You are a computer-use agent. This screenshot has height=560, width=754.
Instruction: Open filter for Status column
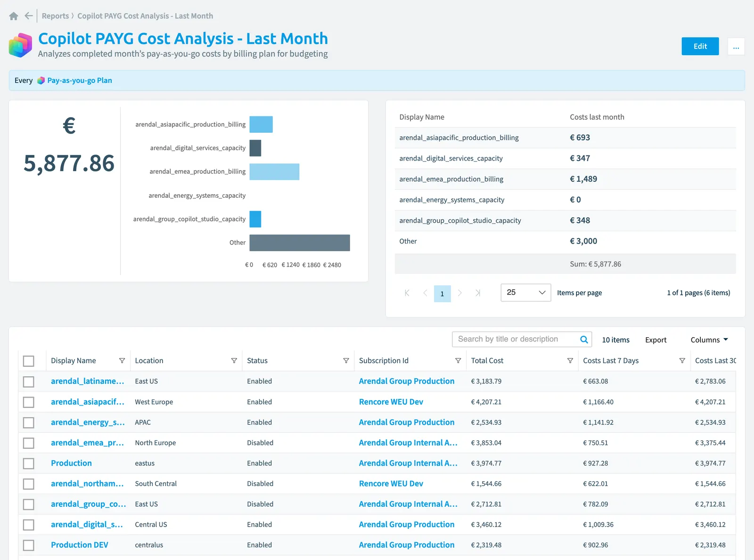346,361
